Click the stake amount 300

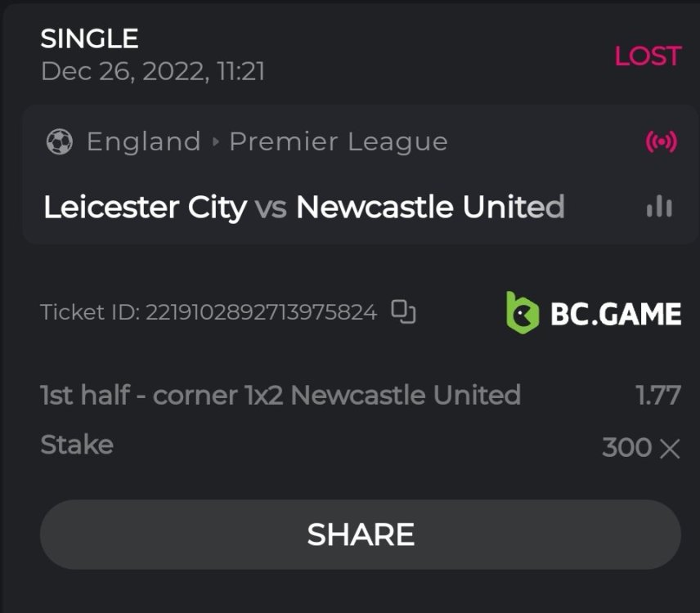pyautogui.click(x=626, y=448)
